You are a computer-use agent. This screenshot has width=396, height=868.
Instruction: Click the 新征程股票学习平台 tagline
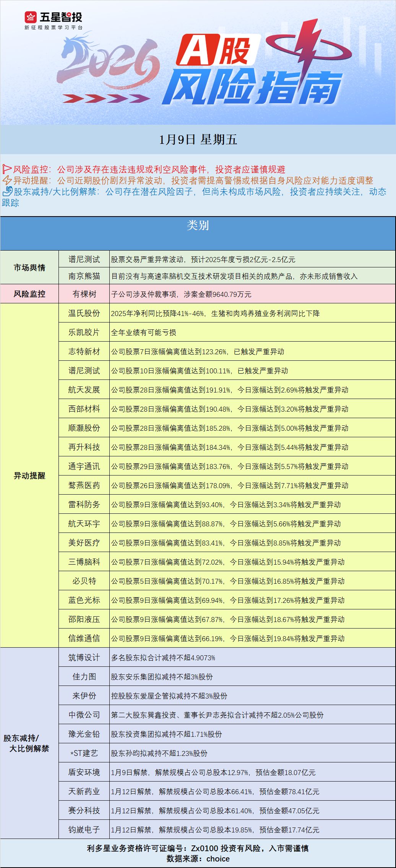tap(54, 28)
